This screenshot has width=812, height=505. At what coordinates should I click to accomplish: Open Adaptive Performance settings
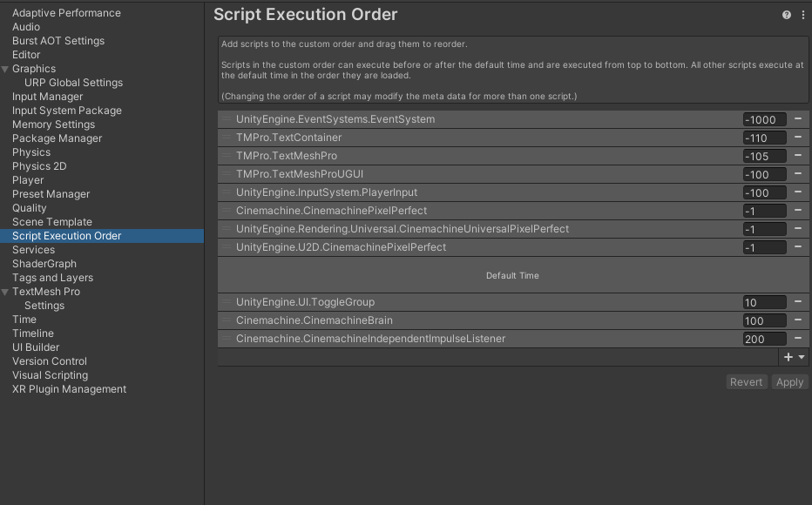(66, 13)
